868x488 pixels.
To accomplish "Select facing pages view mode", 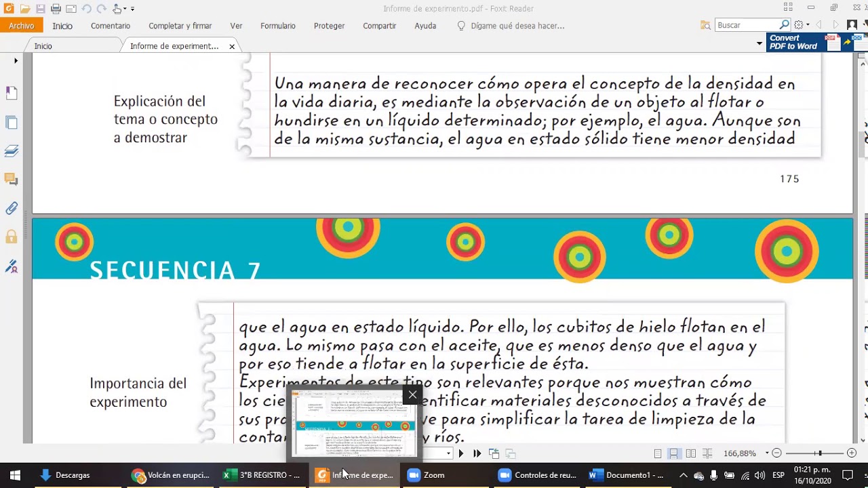I will [x=691, y=453].
